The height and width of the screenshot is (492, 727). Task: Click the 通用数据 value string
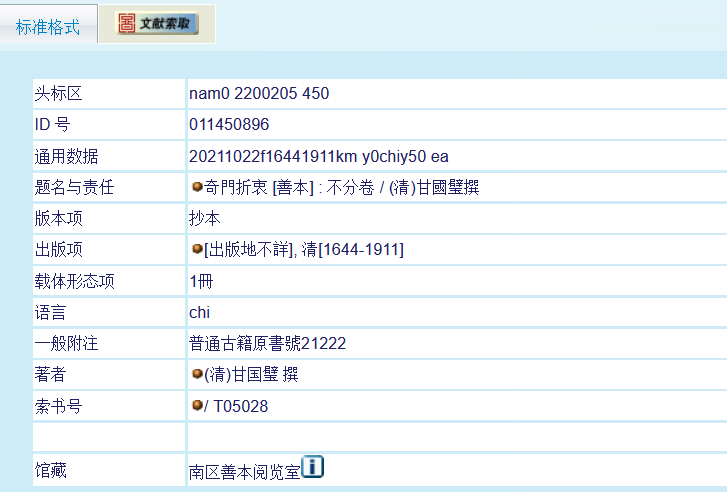click(x=318, y=156)
